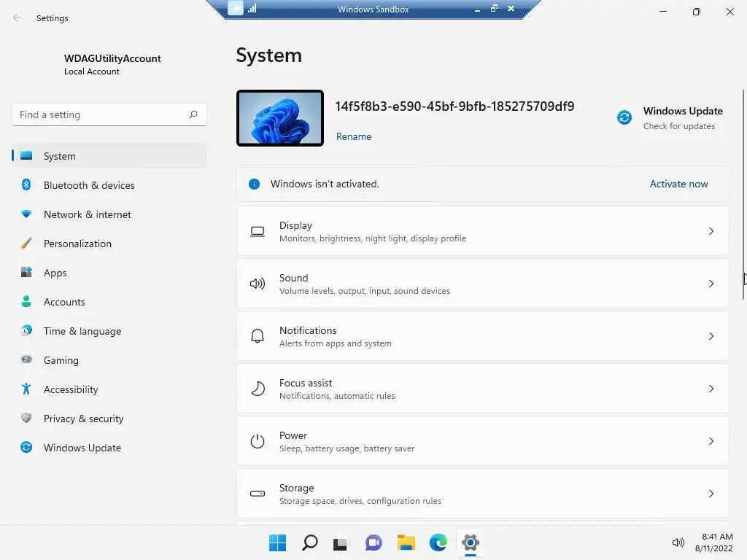Open Bluetooth & devices section
The width and height of the screenshot is (747, 560).
pos(109,185)
